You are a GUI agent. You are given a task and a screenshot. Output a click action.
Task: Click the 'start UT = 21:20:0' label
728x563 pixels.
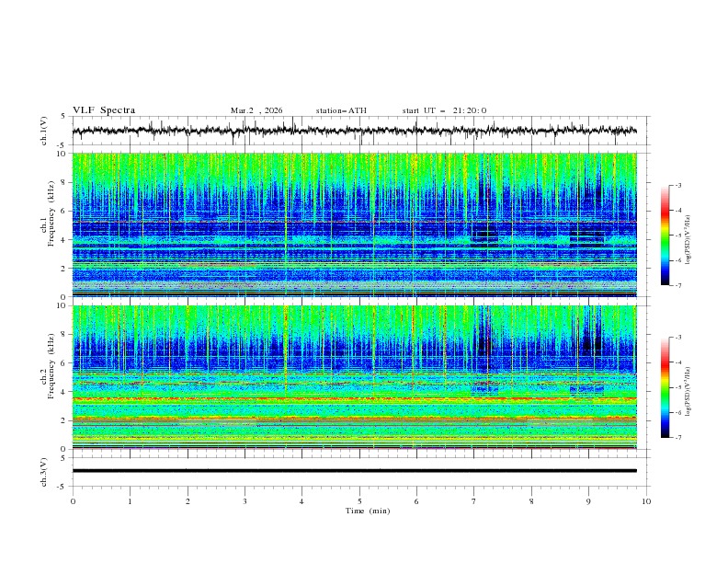click(x=444, y=110)
